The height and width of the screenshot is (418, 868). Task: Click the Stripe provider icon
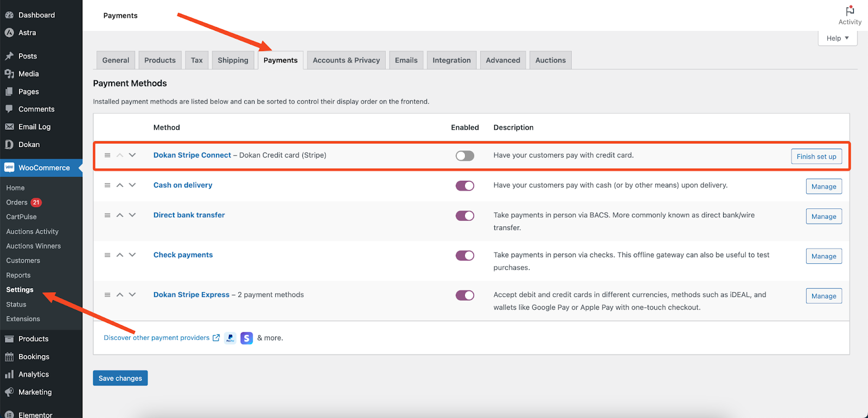pyautogui.click(x=247, y=338)
